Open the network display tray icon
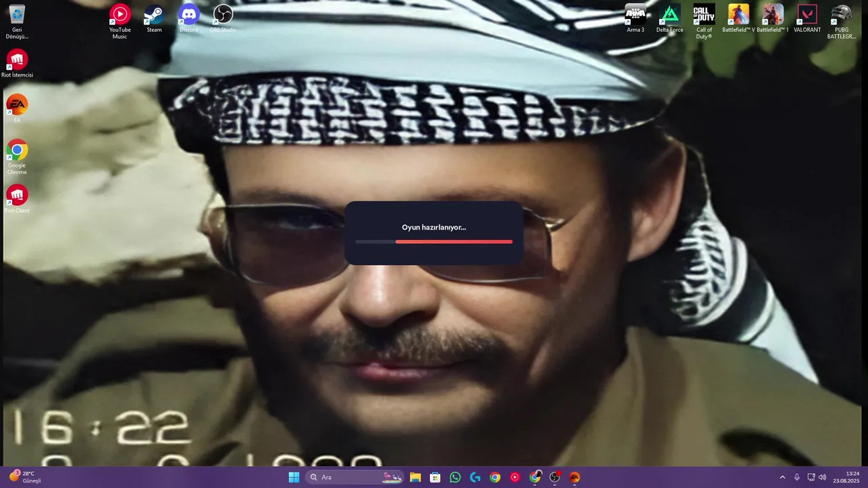 [811, 477]
